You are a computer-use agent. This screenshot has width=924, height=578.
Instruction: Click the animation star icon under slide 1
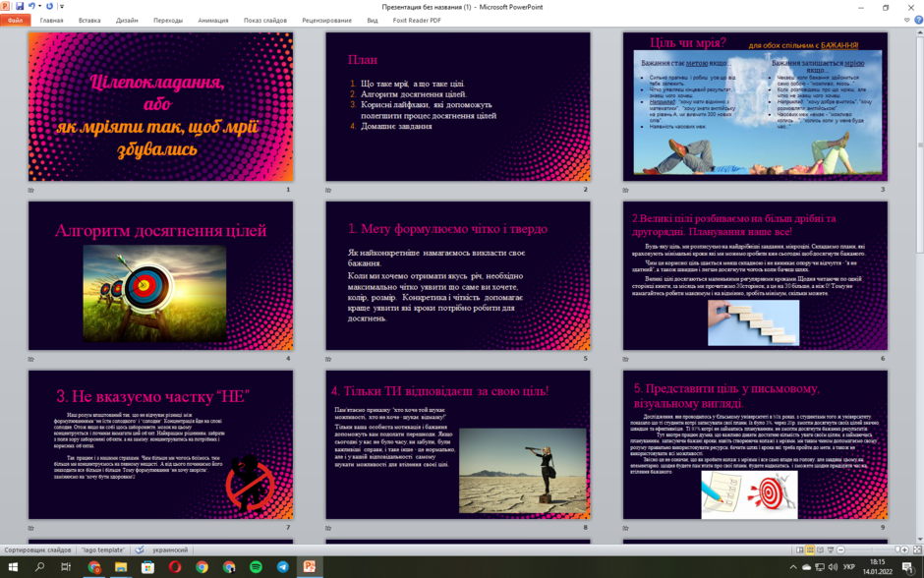pyautogui.click(x=31, y=190)
